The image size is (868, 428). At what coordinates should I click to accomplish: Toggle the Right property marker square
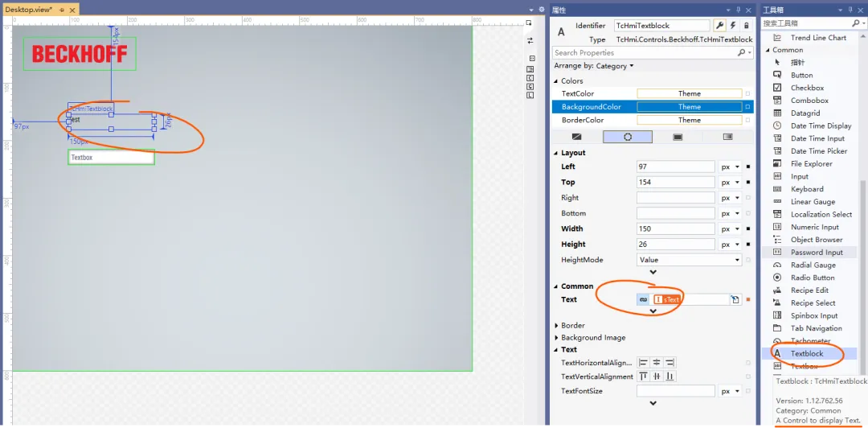pyautogui.click(x=748, y=198)
